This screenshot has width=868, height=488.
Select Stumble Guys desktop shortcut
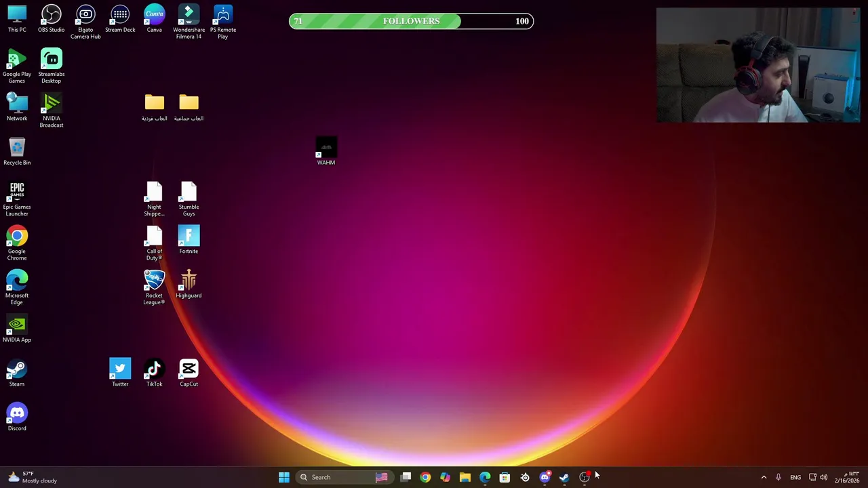click(189, 199)
